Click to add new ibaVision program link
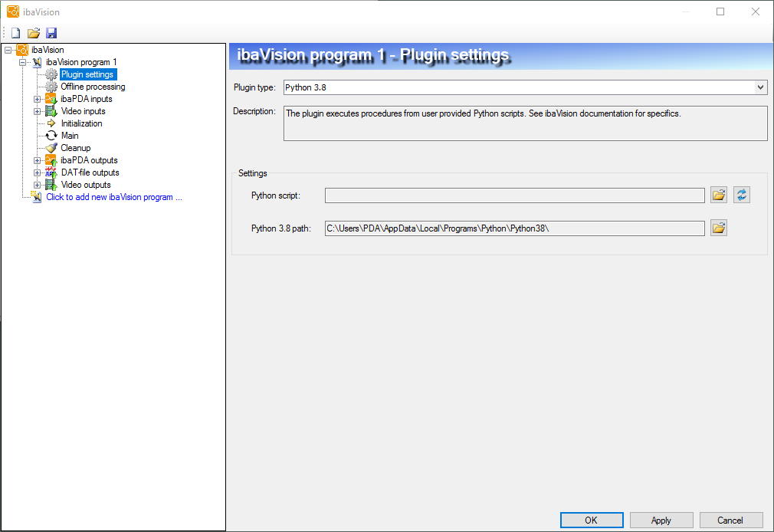774x532 pixels. 114,197
